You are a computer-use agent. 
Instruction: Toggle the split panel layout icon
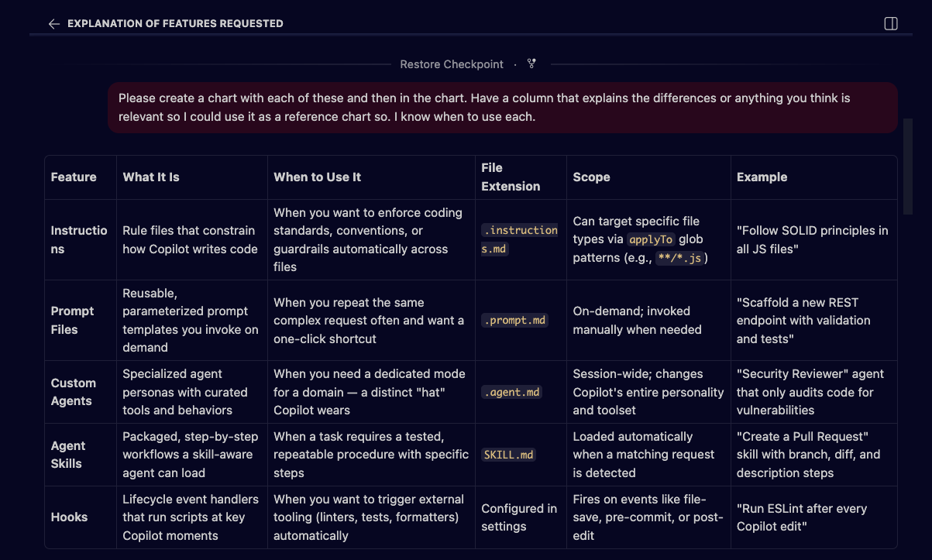[890, 23]
